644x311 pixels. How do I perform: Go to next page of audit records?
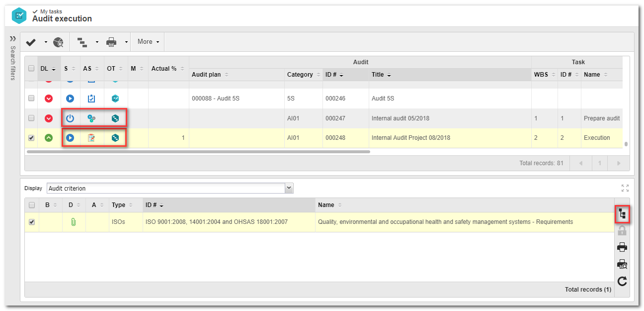[618, 163]
